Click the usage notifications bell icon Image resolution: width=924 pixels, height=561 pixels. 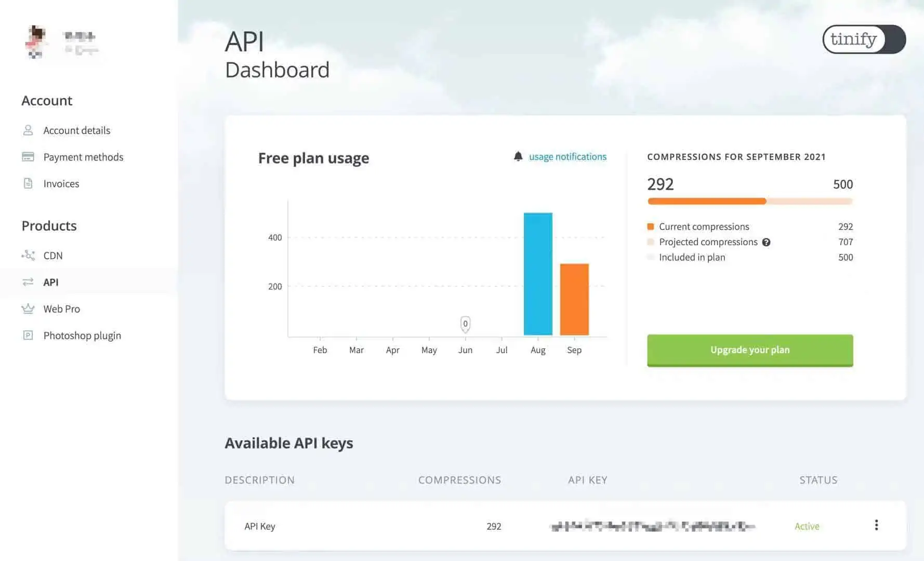(518, 156)
